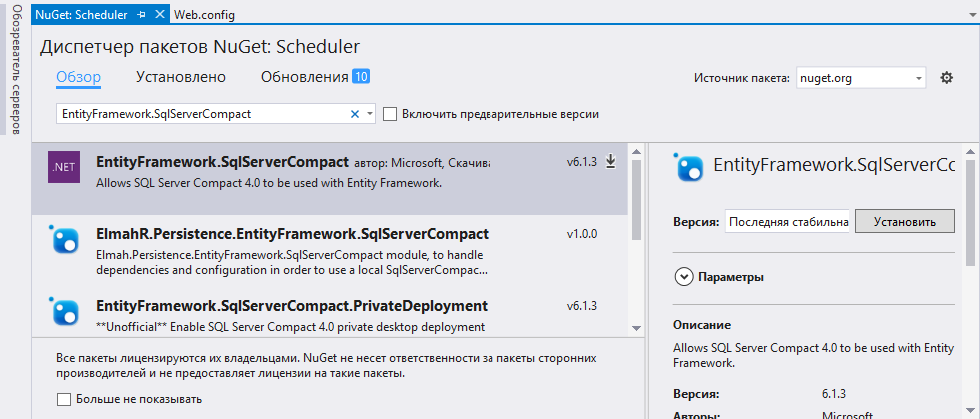The height and width of the screenshot is (419, 980).
Task: Open the Web.config document tab
Action: tap(205, 16)
